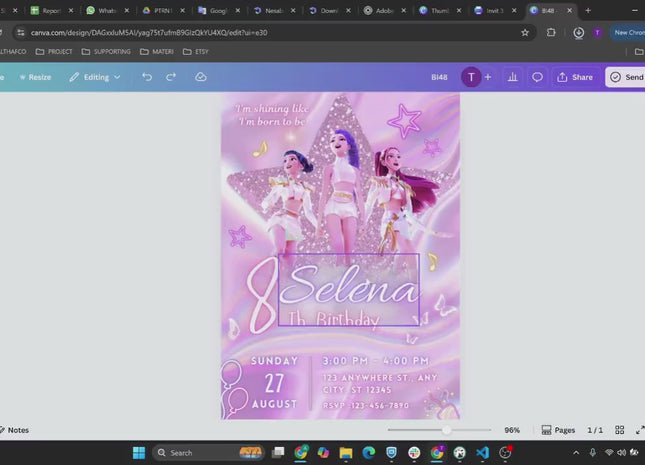The width and height of the screenshot is (645, 465).
Task: Click the Share button
Action: (575, 77)
